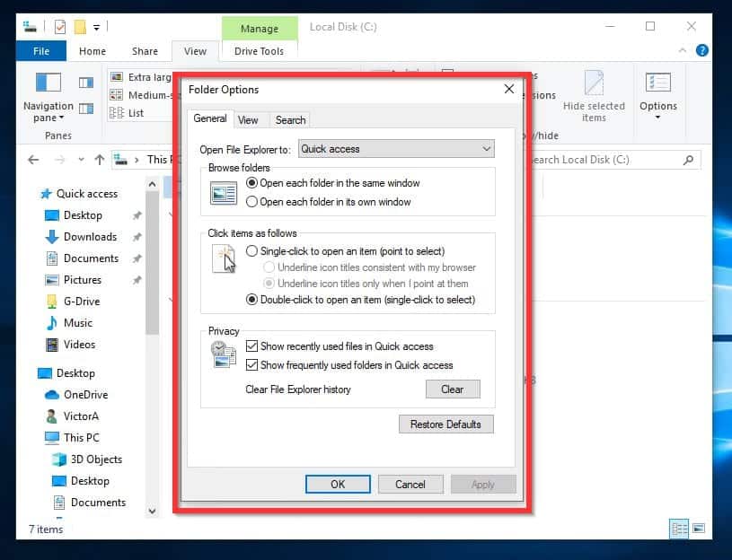Screen dimensions: 732x560
Task: Click Clear to erase File Explorer history
Action: click(x=453, y=389)
